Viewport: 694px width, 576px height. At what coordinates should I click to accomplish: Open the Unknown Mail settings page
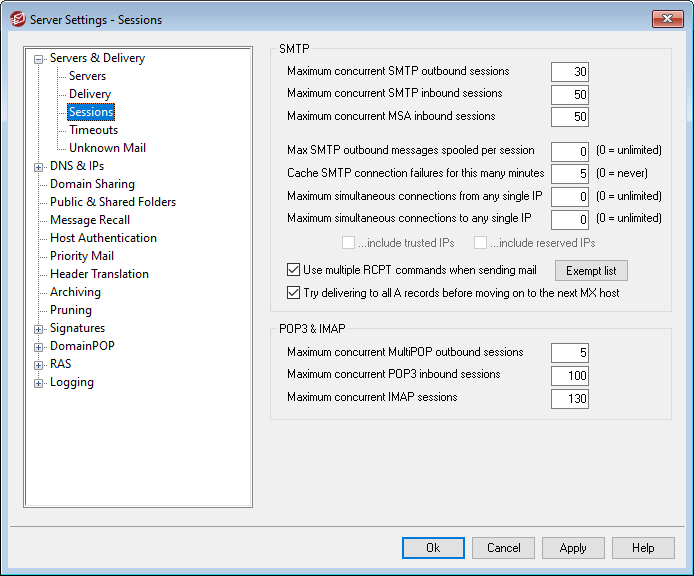pyautogui.click(x=107, y=148)
